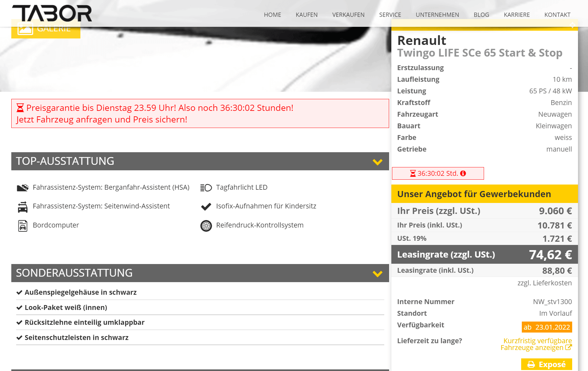Click the external link icon after Fahrzeuge anzeigen
Image resolution: width=588 pixels, height=371 pixels.
coord(569,347)
